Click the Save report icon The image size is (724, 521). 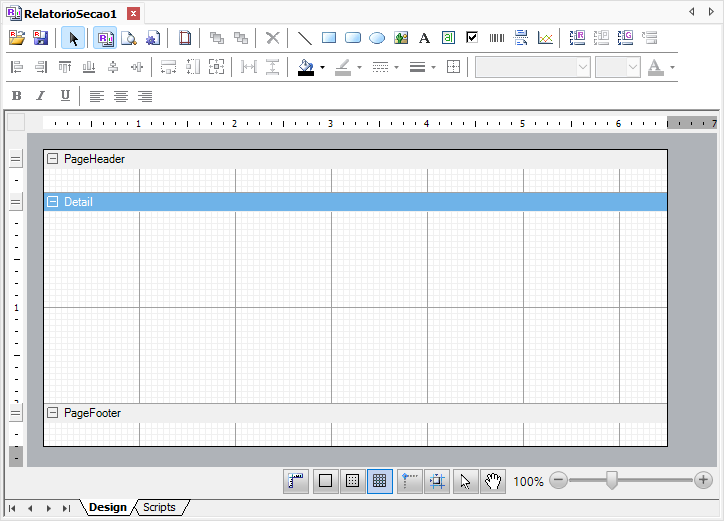(x=41, y=38)
